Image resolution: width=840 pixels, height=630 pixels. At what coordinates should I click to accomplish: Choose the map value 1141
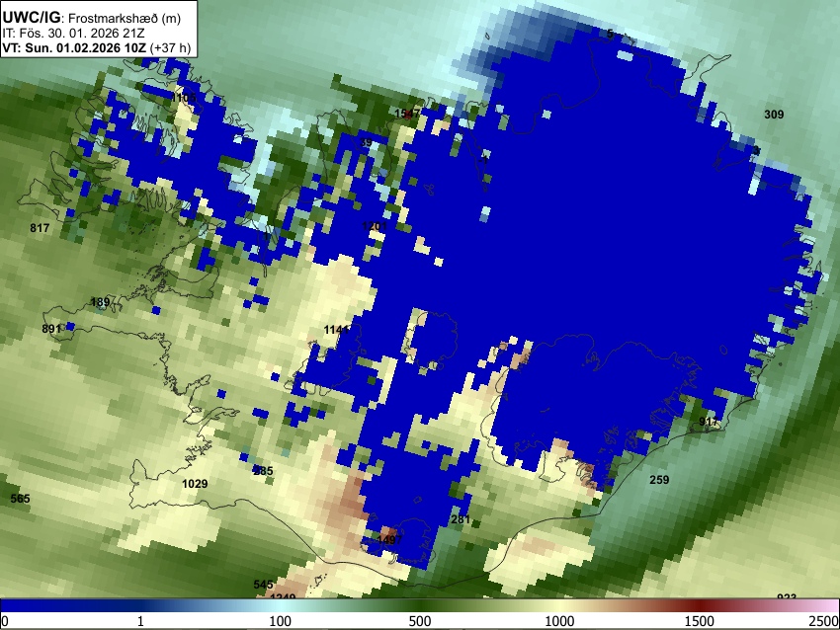click(336, 330)
